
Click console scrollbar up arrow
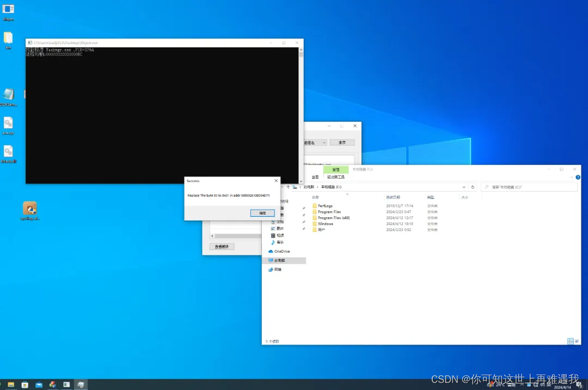click(301, 50)
